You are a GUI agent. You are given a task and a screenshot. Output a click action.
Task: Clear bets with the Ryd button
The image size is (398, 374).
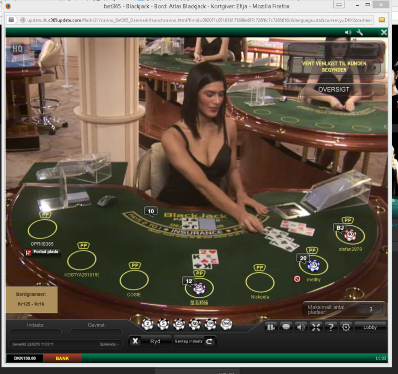150,341
